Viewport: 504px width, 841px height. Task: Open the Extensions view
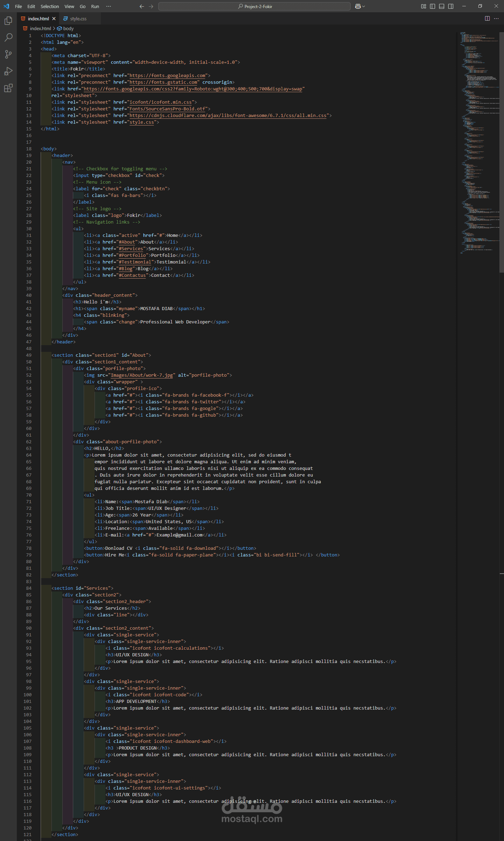tap(8, 88)
